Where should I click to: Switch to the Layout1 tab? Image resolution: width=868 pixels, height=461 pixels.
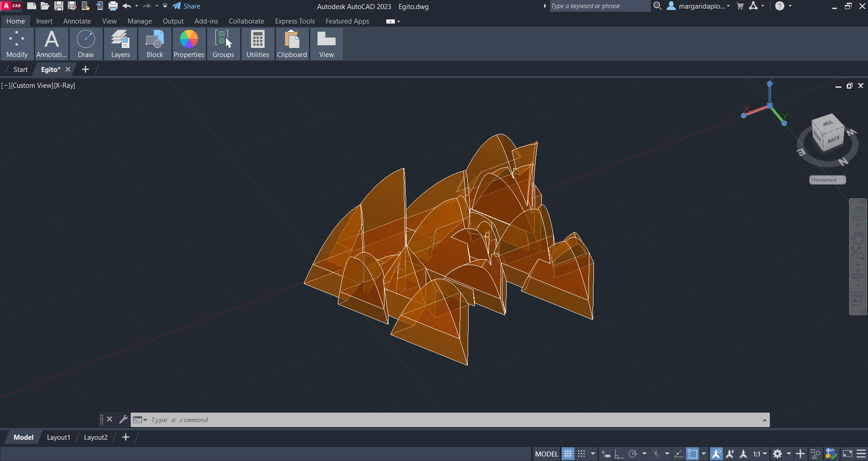[x=58, y=437]
